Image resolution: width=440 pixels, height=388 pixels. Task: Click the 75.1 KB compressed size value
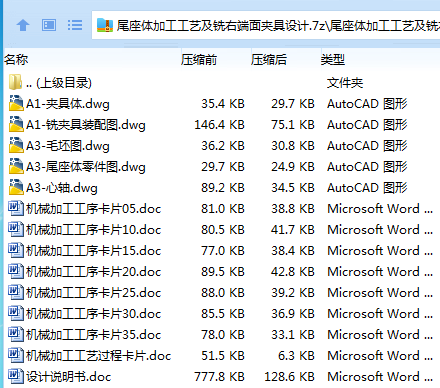293,125
